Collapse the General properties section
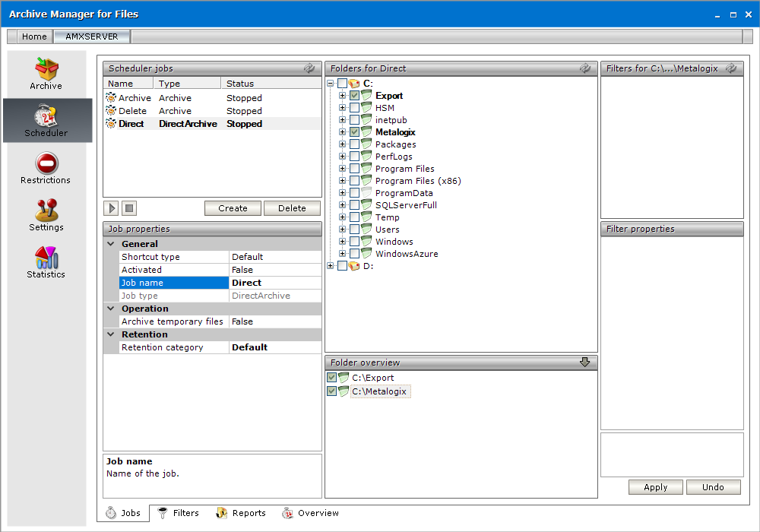 [x=111, y=244]
